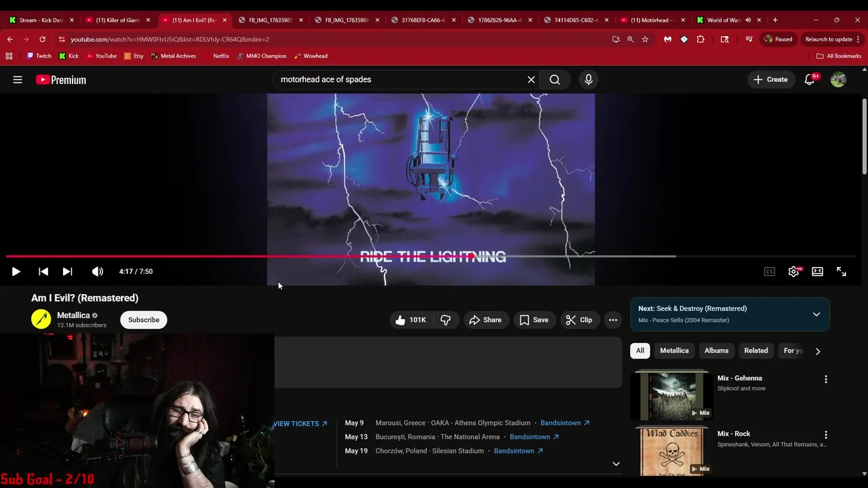Bookmark this page with star

[x=645, y=39]
